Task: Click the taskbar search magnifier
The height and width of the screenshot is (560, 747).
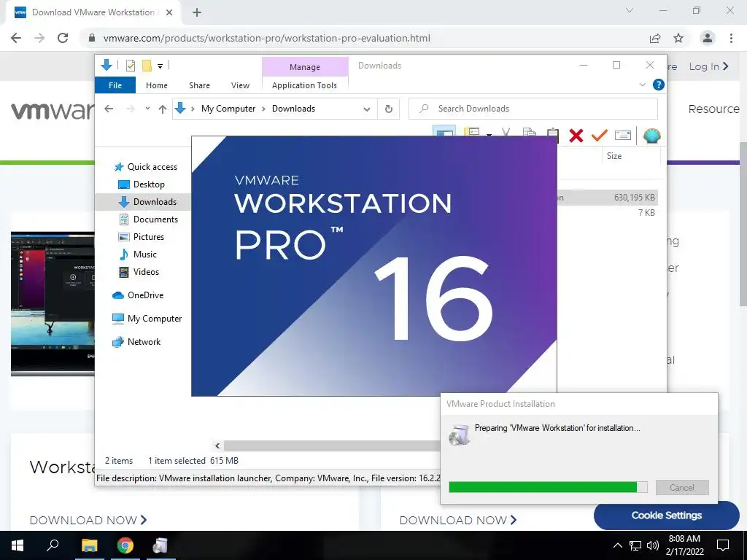Action: [x=53, y=545]
